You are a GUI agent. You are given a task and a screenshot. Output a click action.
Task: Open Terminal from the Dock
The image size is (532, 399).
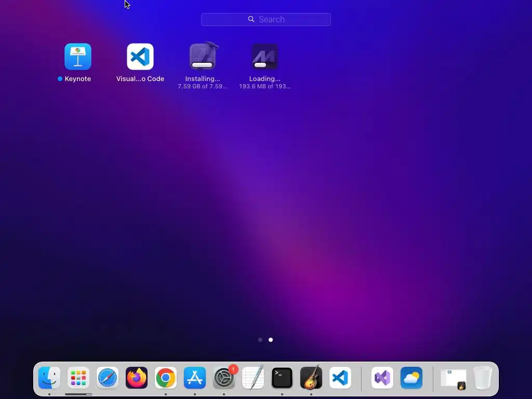click(282, 378)
